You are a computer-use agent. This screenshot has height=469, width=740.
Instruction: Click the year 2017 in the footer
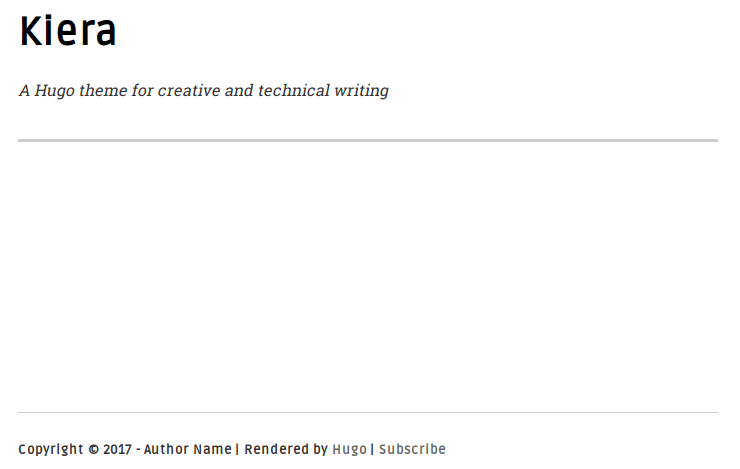pos(117,449)
